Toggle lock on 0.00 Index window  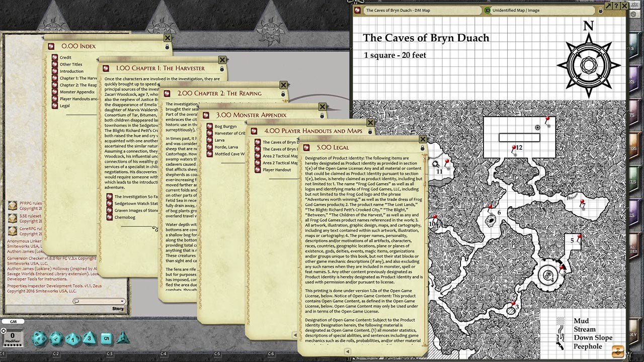[168, 46]
